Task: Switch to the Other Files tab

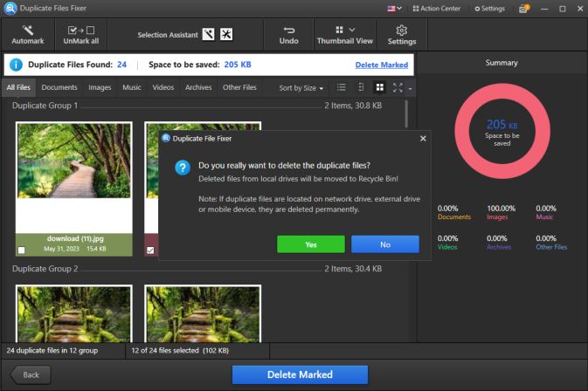Action: (x=239, y=87)
